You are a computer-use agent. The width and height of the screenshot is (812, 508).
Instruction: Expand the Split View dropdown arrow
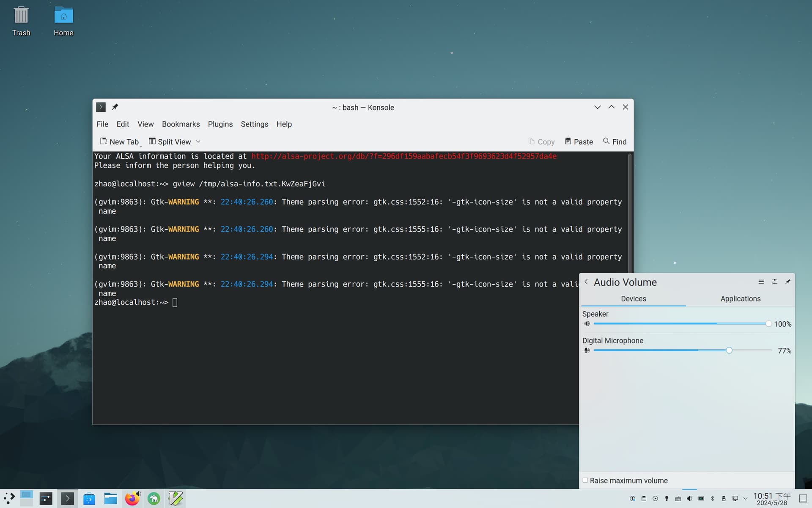[x=198, y=141]
